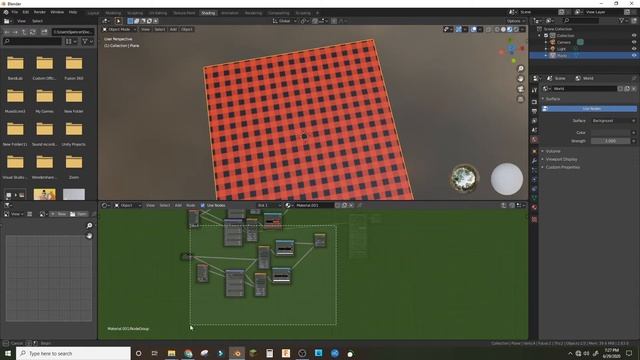Viewport: 640px width, 360px height.
Task: Toggle visibility of Camera in outliner
Action: coord(634,42)
